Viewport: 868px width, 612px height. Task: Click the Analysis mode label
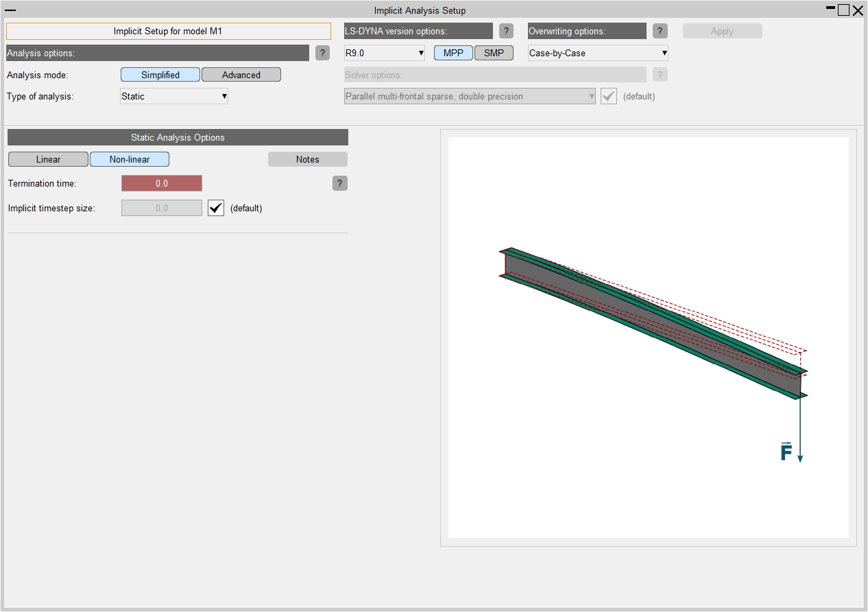[x=38, y=75]
